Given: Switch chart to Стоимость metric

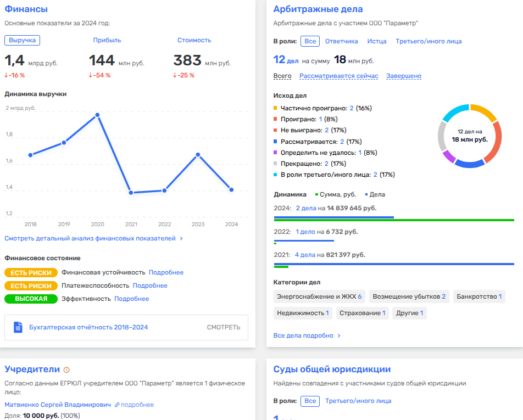Looking at the screenshot, I should point(194,40).
